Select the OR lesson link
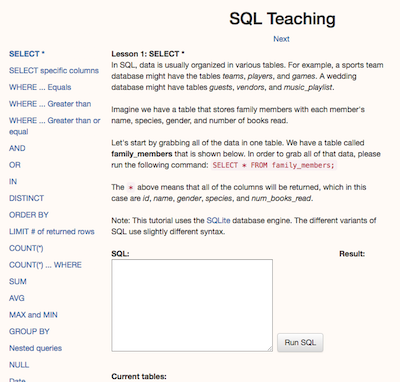The image size is (400, 382). tap(15, 165)
